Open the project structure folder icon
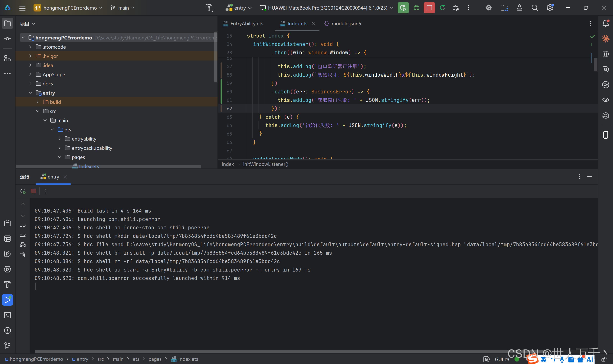Image resolution: width=613 pixels, height=364 pixels. point(504,8)
